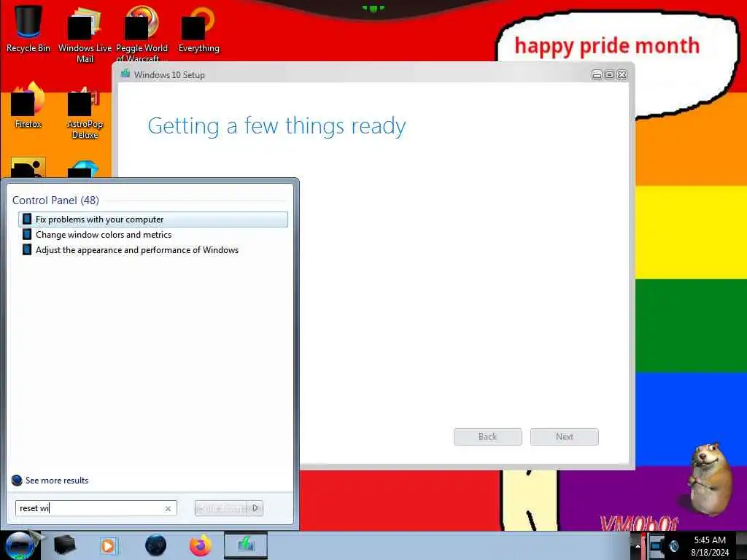
Task: Show hidden system tray icons
Action: click(x=638, y=545)
